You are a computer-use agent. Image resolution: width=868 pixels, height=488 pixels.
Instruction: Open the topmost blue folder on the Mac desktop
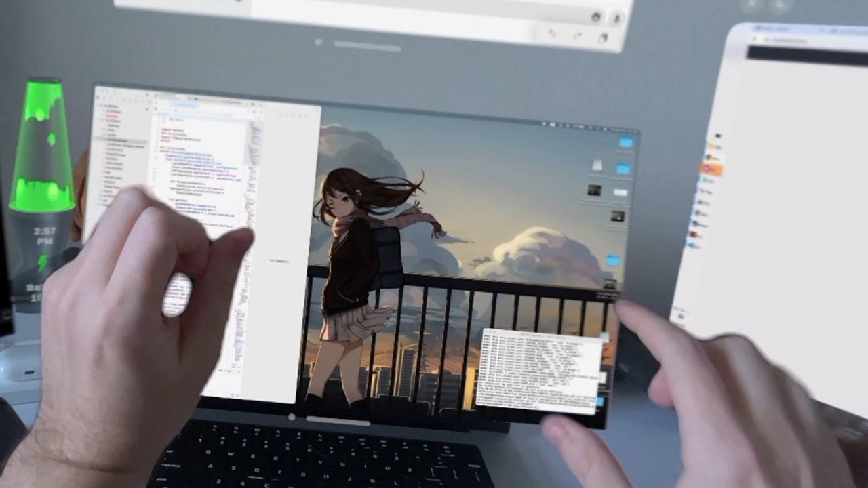(x=625, y=142)
